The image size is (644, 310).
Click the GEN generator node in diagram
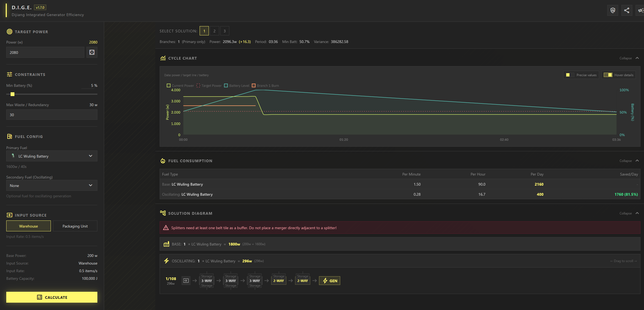[330, 281]
